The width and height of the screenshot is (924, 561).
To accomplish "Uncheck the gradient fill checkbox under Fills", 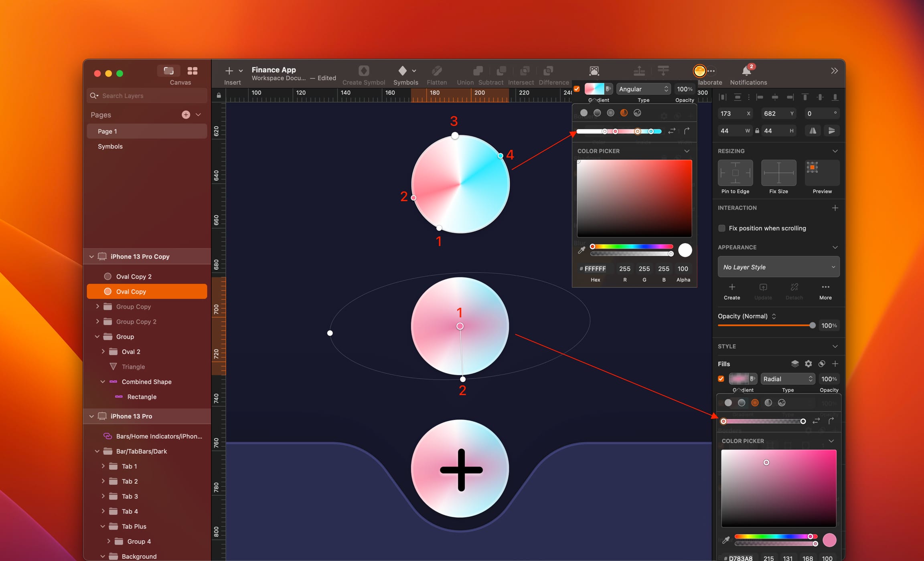I will pos(721,379).
